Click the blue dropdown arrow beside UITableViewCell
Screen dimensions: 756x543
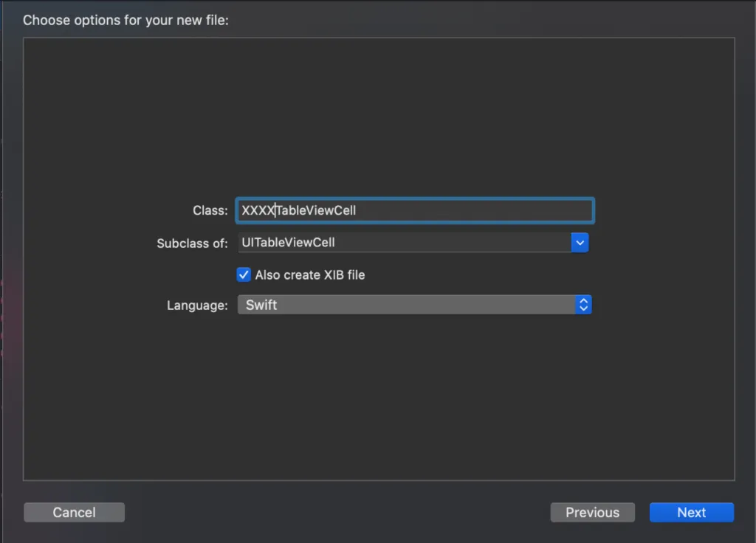(580, 242)
